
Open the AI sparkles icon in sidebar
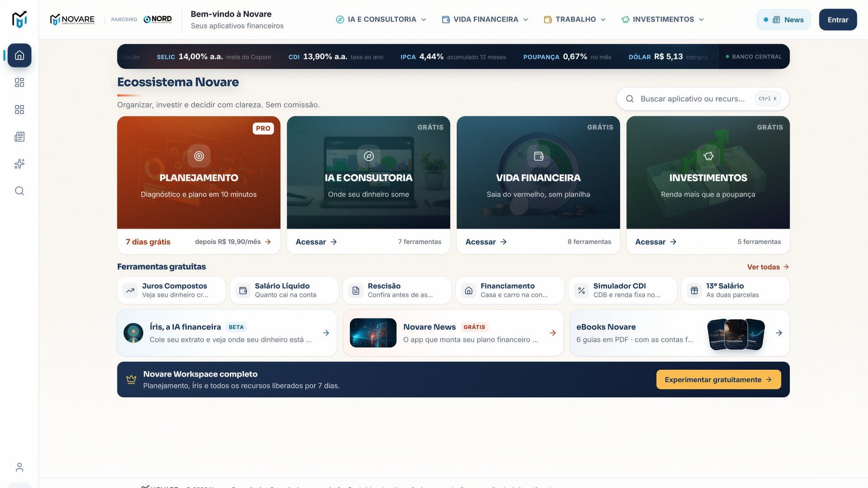pos(19,164)
